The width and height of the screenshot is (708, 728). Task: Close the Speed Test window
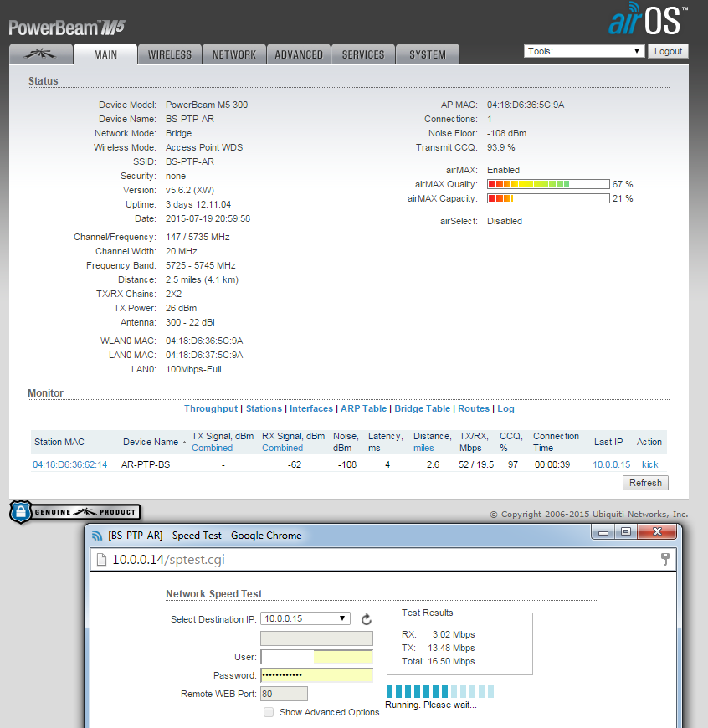pyautogui.click(x=657, y=532)
